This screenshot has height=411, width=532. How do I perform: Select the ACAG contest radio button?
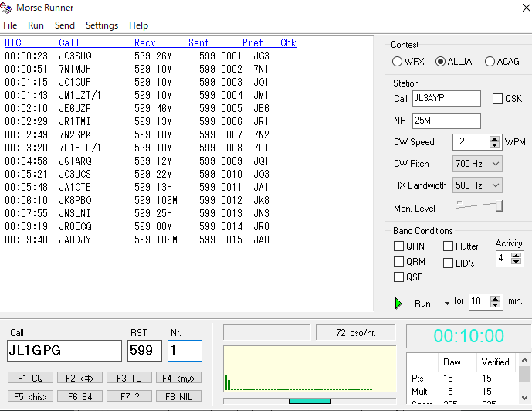(x=490, y=62)
